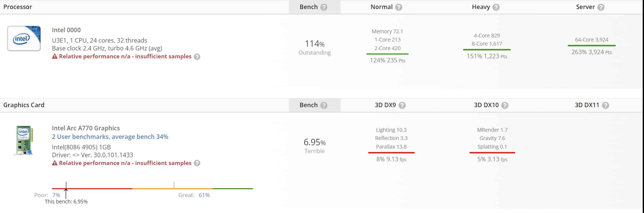Click help icon next to Processor Bench
The height and width of the screenshot is (213, 644).
click(x=324, y=7)
